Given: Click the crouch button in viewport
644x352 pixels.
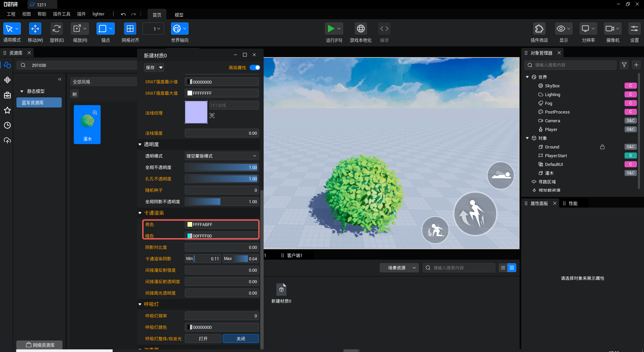Looking at the screenshot, I should click(x=435, y=230).
